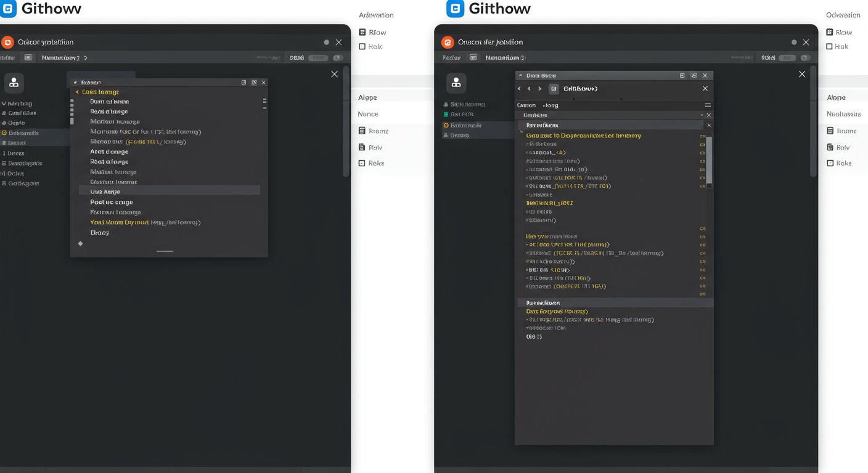Click the forward arrow in the Data Show panel
This screenshot has width=868, height=473.
pos(539,89)
